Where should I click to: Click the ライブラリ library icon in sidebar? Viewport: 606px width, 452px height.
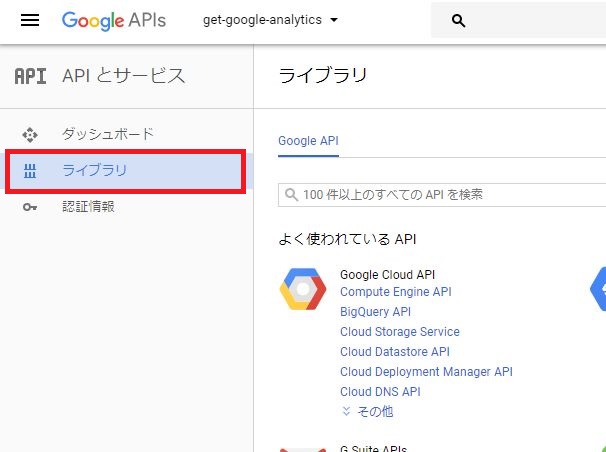click(x=30, y=170)
